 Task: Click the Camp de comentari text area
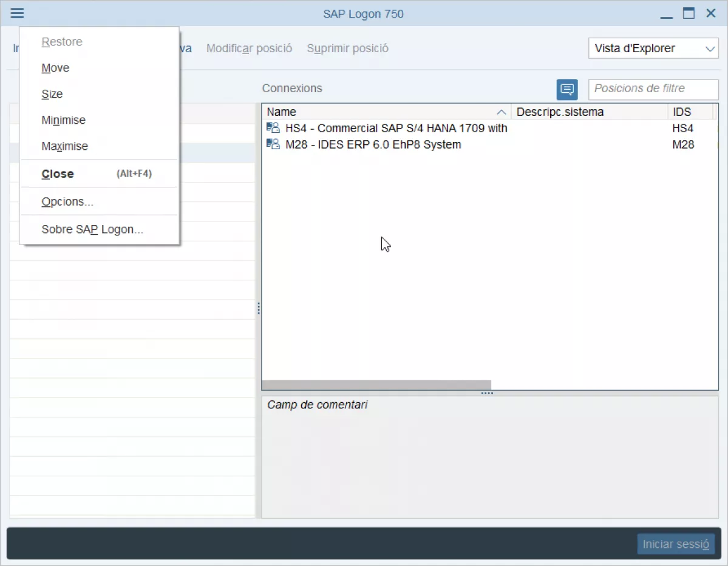point(490,457)
